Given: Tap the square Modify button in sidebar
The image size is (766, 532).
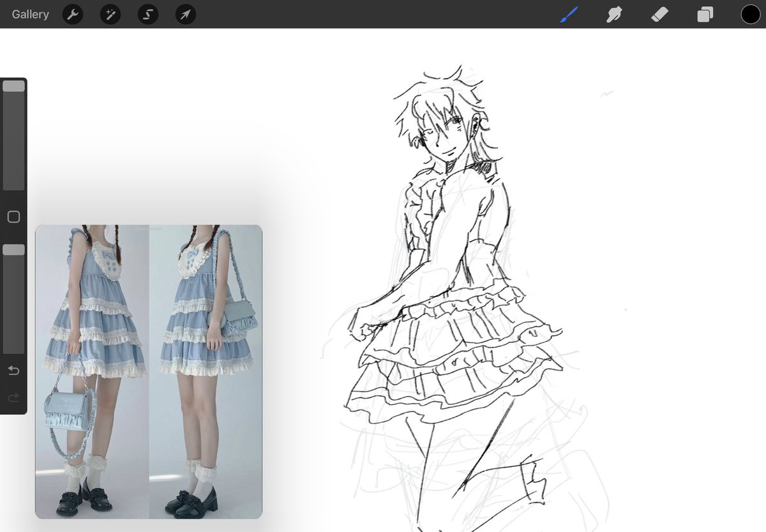Looking at the screenshot, I should point(13,217).
